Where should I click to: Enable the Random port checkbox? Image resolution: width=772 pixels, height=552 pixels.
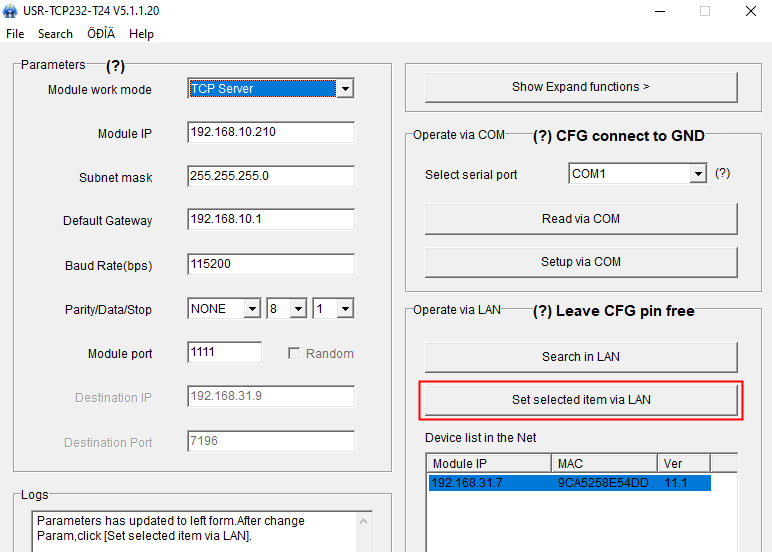point(294,353)
